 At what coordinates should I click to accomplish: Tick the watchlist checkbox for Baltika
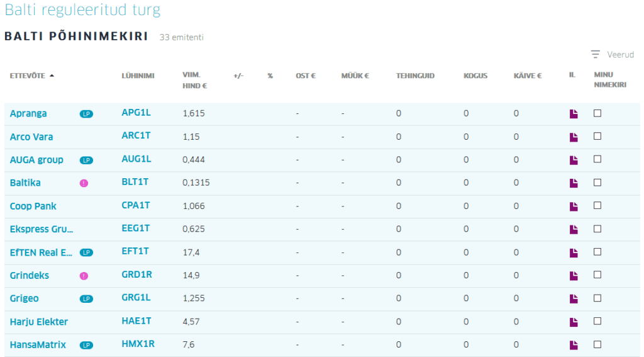(597, 182)
